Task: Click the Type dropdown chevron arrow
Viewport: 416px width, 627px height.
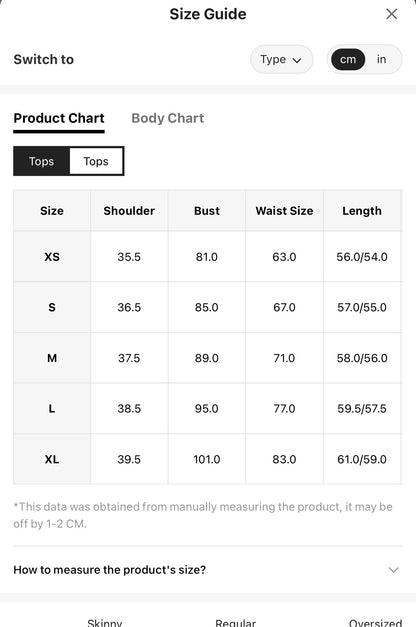Action: pyautogui.click(x=296, y=60)
